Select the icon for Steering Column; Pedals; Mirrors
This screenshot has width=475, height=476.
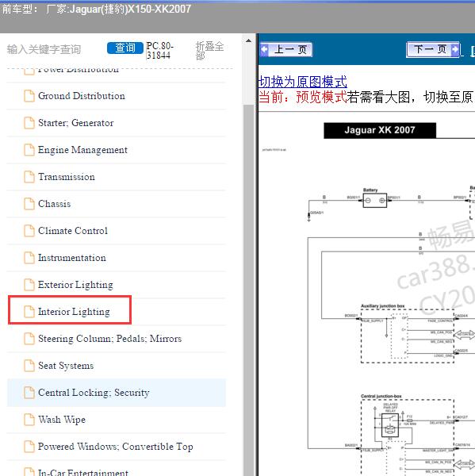[x=29, y=339]
